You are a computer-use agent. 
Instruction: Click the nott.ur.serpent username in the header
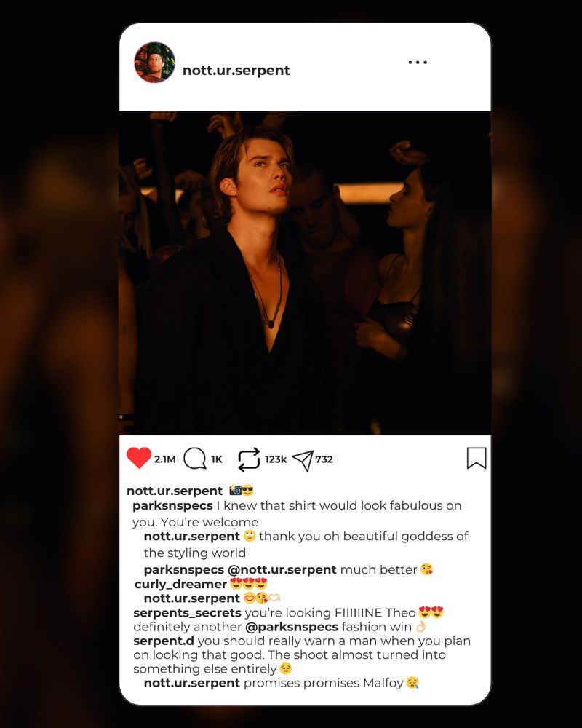coord(236,70)
